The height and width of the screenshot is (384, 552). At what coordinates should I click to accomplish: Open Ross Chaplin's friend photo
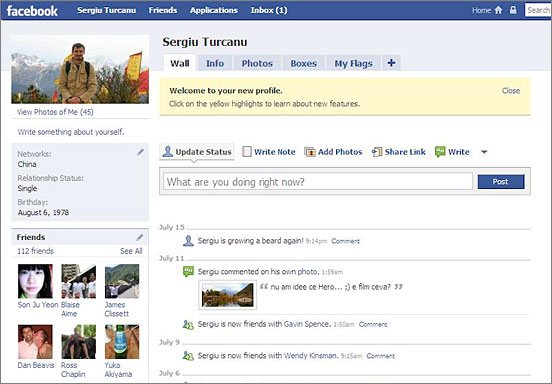pos(79,342)
